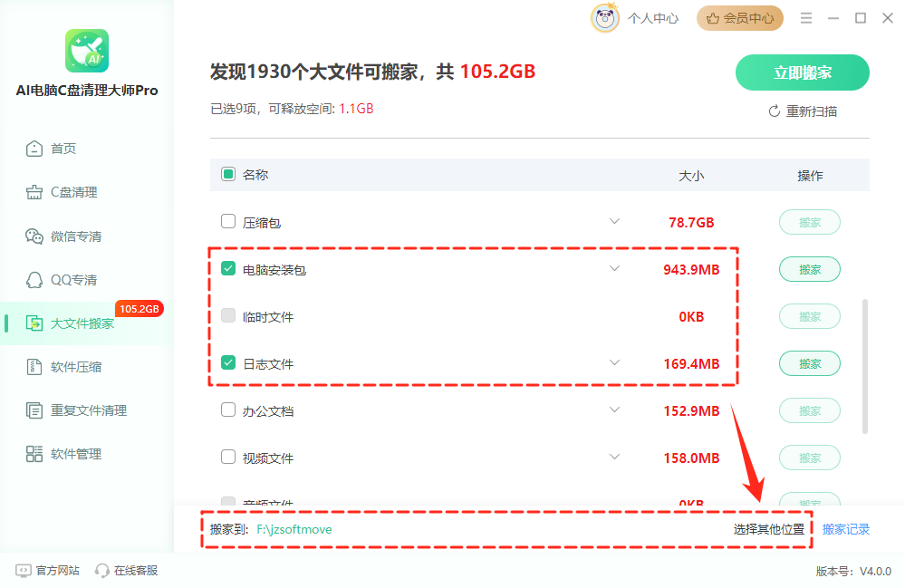Click the 在线客服 headset icon
Screen dimensions: 905x588
pyautogui.click(x=102, y=571)
